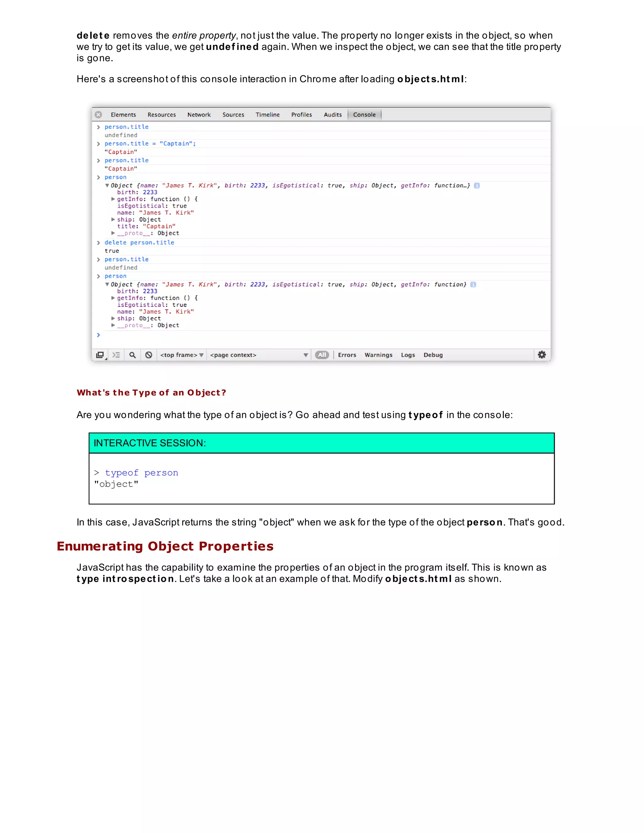
Task: Filter console by Logs
Action: click(408, 355)
